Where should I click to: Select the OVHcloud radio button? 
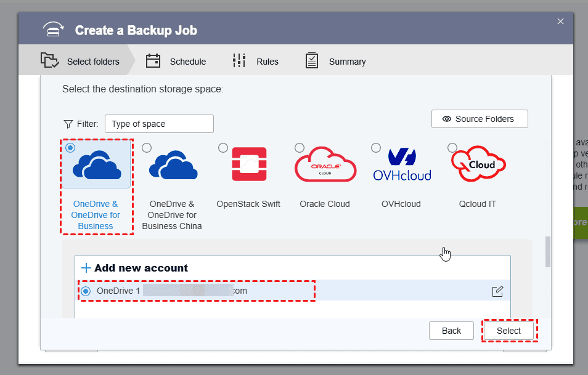376,148
